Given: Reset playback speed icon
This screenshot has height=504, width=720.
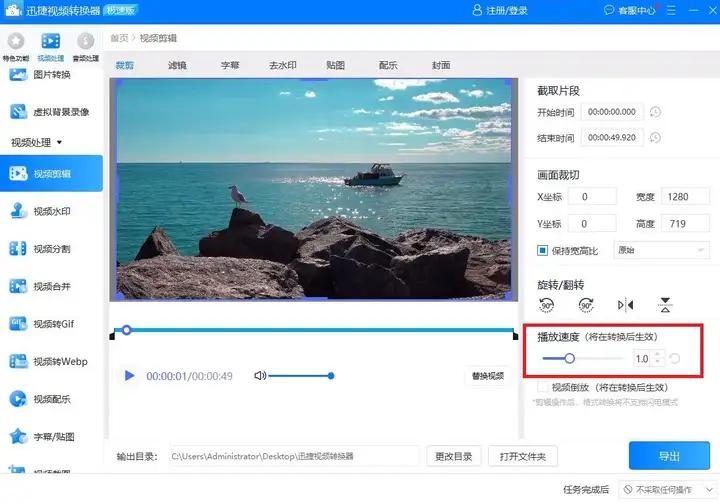Looking at the screenshot, I should click(x=675, y=358).
